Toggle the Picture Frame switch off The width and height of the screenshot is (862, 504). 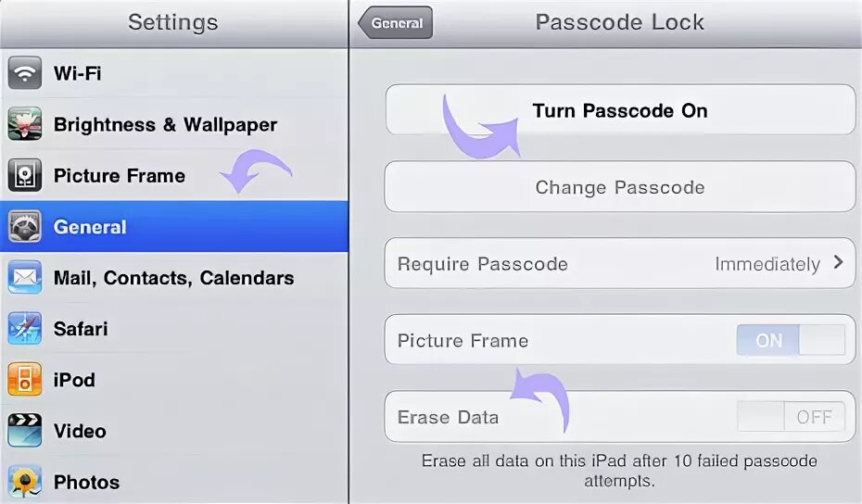790,340
